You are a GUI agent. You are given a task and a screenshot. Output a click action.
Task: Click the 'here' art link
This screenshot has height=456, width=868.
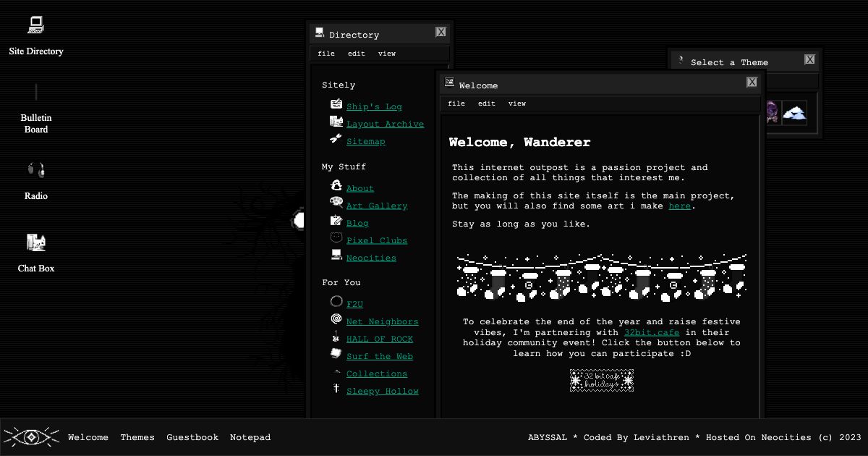point(679,206)
